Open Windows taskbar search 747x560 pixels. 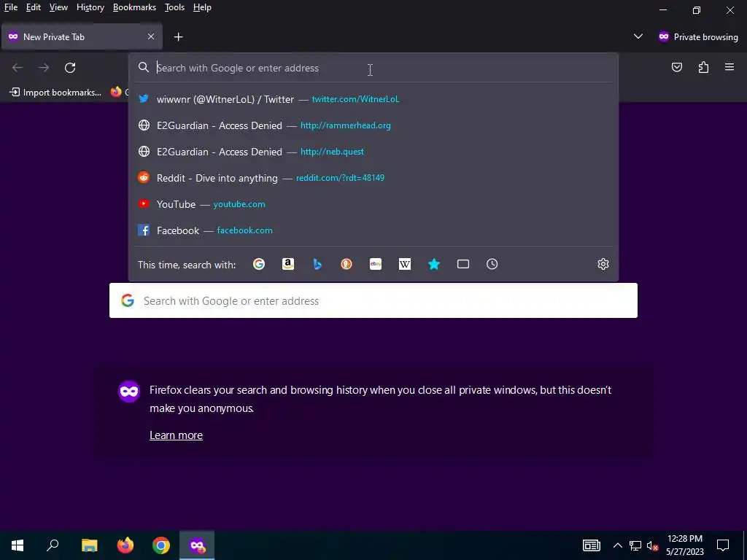point(53,545)
